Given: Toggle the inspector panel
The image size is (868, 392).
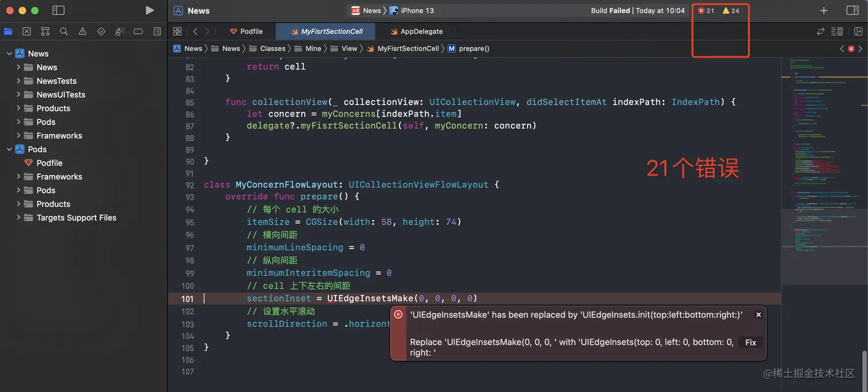Looking at the screenshot, I should pyautogui.click(x=852, y=10).
